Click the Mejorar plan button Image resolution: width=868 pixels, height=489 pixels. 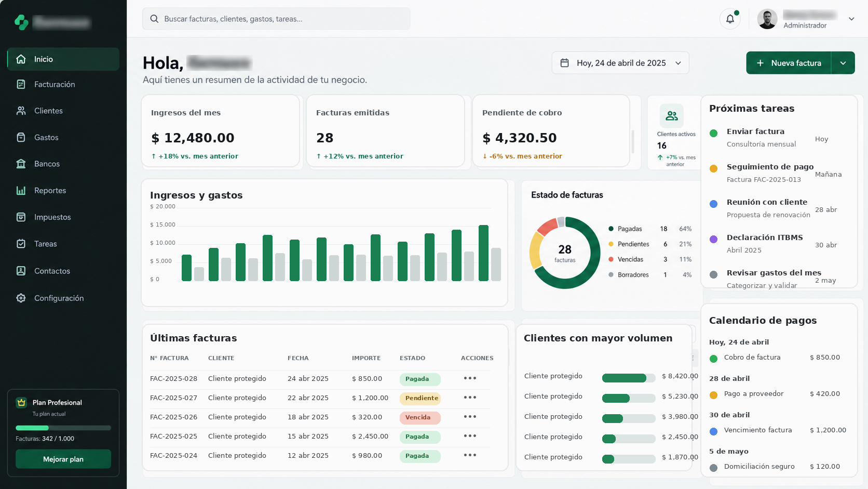pyautogui.click(x=63, y=459)
